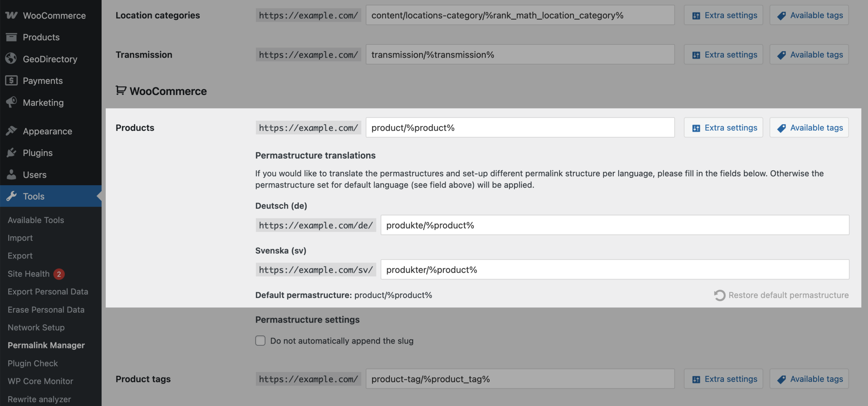Click the Payments dollar icon
This screenshot has height=406, width=868.
(11, 80)
